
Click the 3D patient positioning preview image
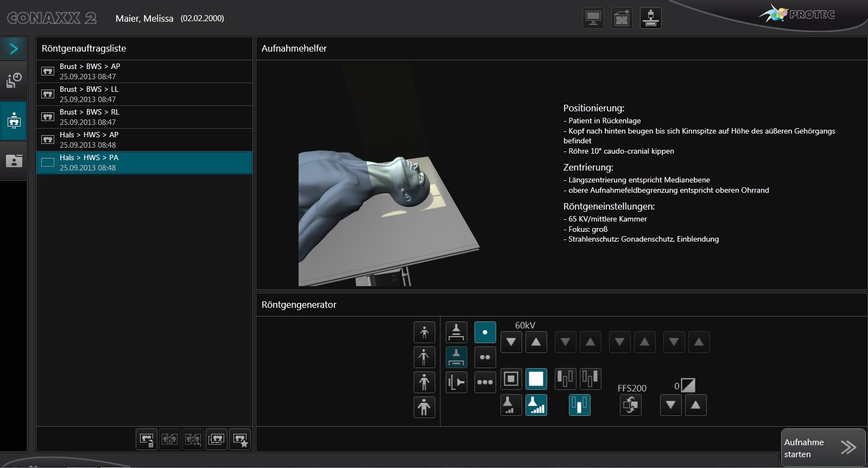(x=388, y=217)
